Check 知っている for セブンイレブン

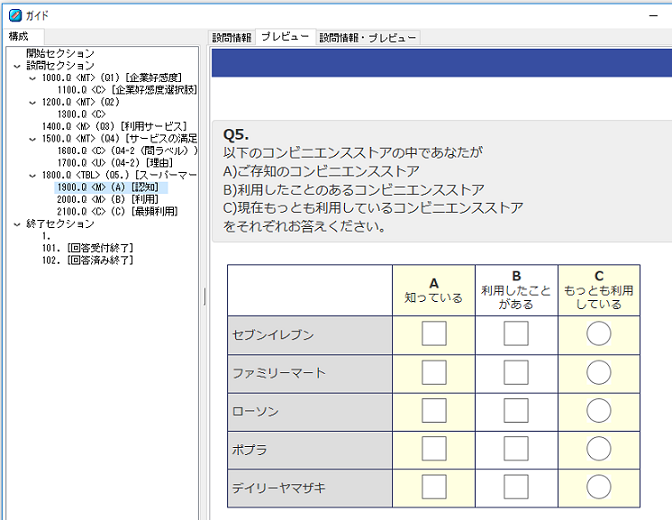(x=434, y=334)
